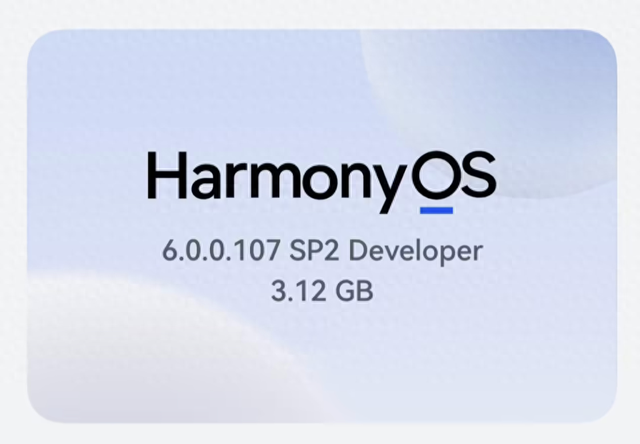Click the 3.12 GB package size

click(321, 292)
